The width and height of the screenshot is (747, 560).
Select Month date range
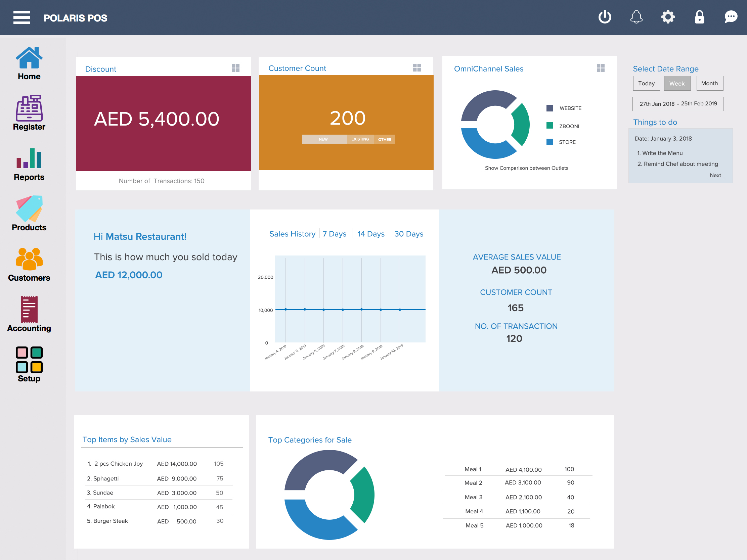pyautogui.click(x=709, y=83)
